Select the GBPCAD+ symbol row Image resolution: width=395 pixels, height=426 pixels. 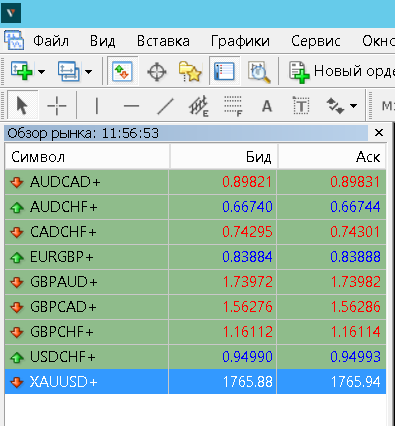tap(195, 307)
